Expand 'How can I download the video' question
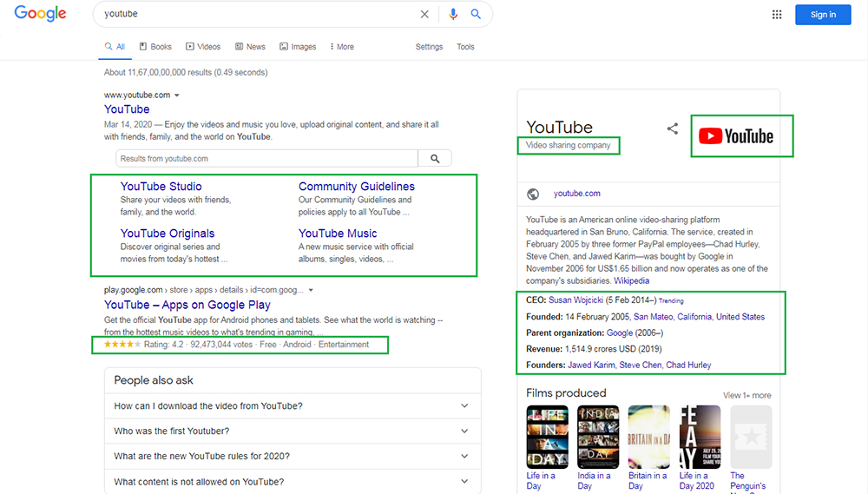 [x=293, y=406]
